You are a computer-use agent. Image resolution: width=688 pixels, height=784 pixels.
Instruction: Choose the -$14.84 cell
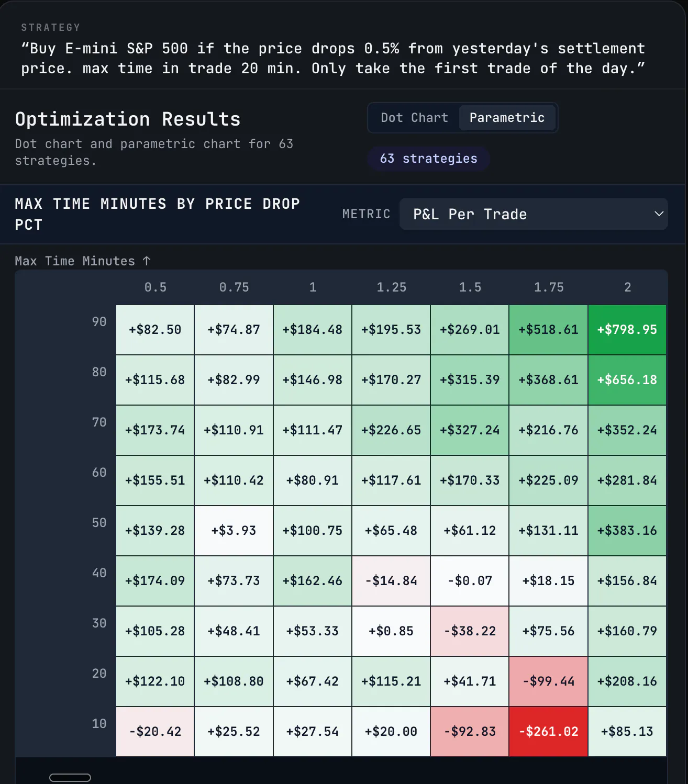point(391,581)
